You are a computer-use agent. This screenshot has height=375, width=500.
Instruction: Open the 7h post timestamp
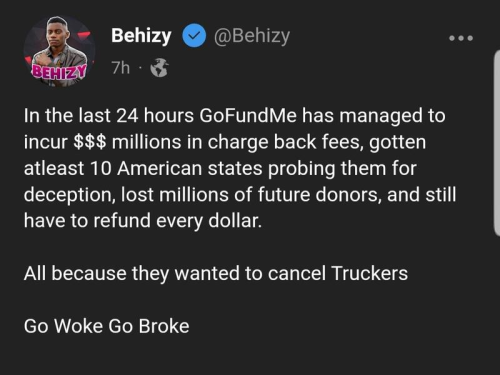pos(121,68)
